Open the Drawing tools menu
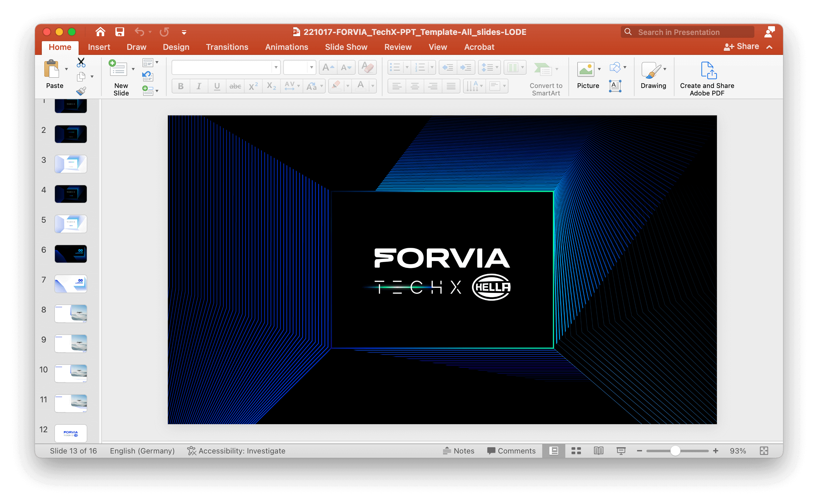The image size is (818, 504). click(x=653, y=76)
